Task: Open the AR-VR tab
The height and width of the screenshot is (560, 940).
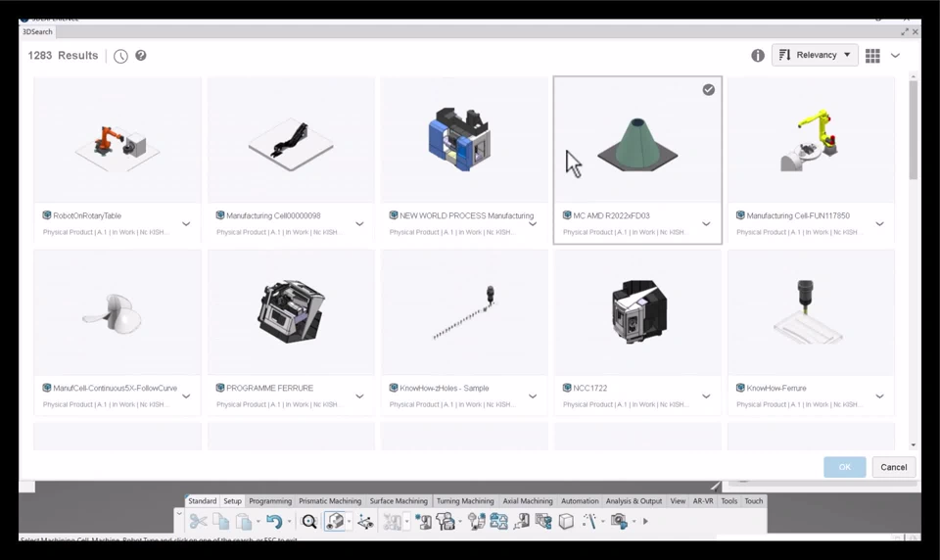Action: tap(703, 501)
